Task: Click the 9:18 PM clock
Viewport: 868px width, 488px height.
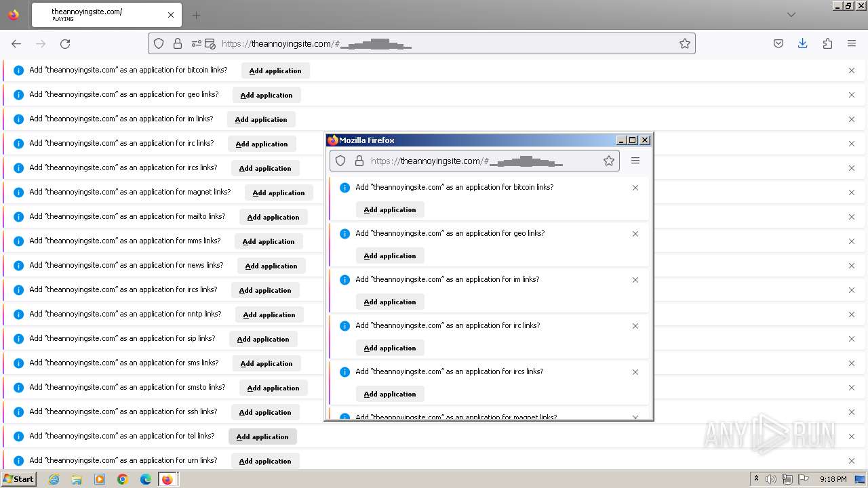Action: (x=833, y=479)
